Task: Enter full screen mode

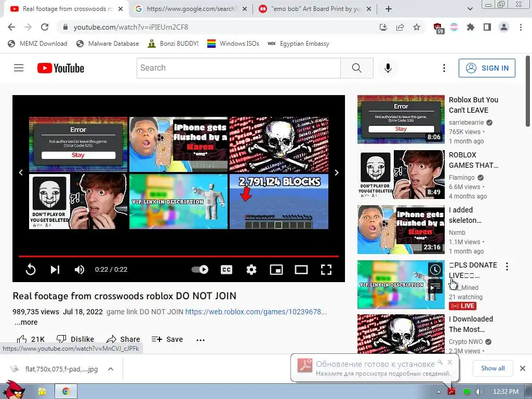Action: click(x=326, y=270)
